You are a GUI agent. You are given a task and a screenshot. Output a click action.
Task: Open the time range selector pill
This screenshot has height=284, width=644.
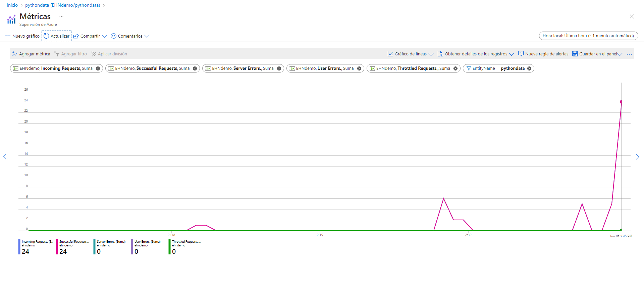(588, 36)
